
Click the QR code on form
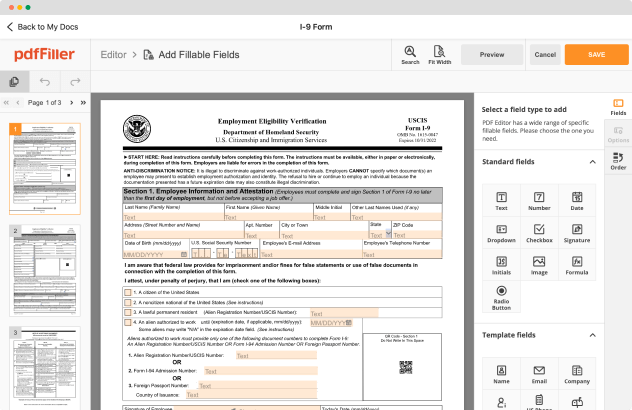click(x=405, y=367)
